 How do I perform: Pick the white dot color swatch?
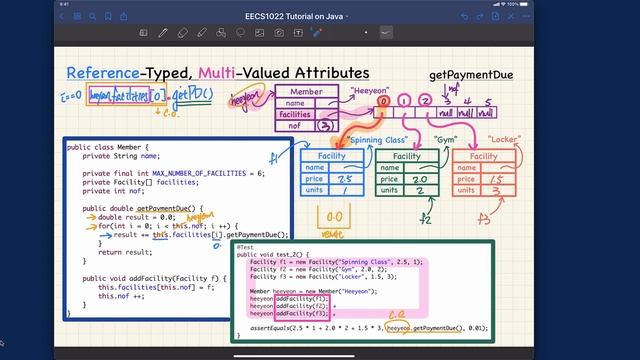(x=366, y=32)
